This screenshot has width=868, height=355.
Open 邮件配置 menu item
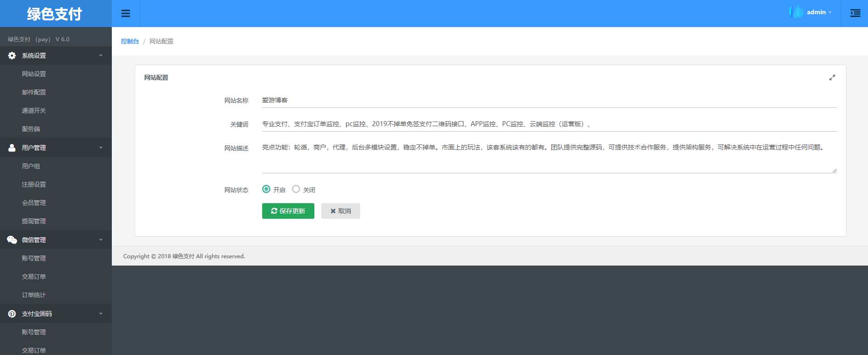(56, 92)
